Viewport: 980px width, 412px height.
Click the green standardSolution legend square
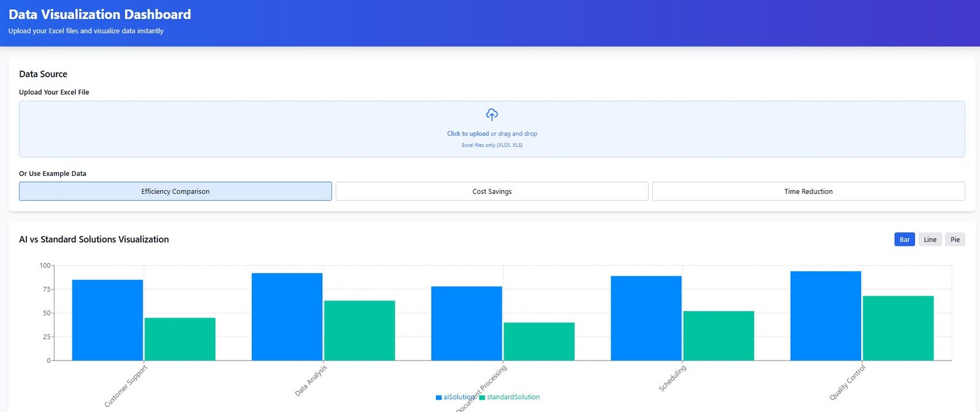[x=482, y=397]
